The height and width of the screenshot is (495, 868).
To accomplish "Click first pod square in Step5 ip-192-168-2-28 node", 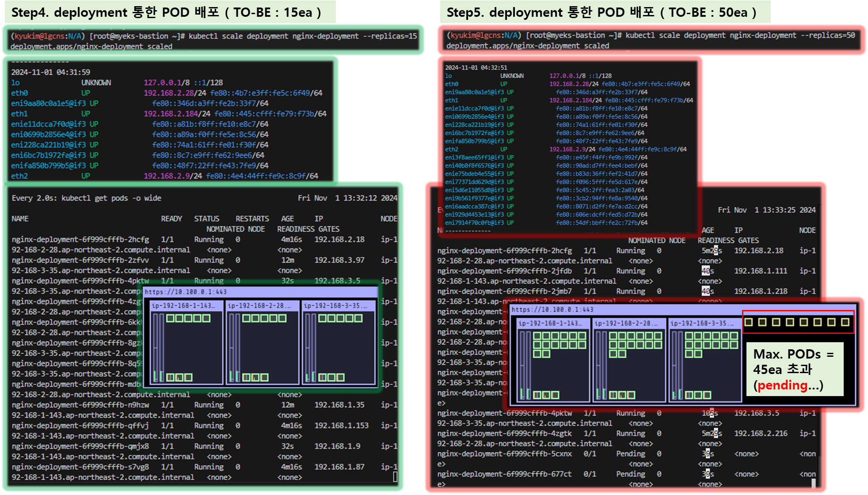I will [x=613, y=336].
